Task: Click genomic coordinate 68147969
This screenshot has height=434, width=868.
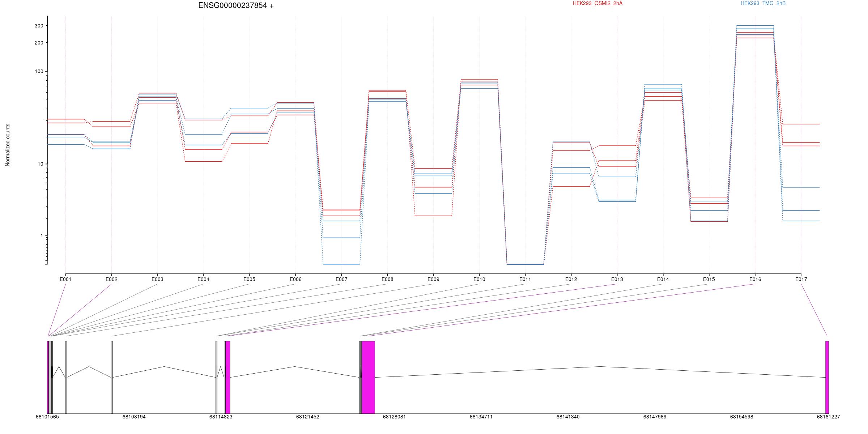Action: [x=655, y=417]
